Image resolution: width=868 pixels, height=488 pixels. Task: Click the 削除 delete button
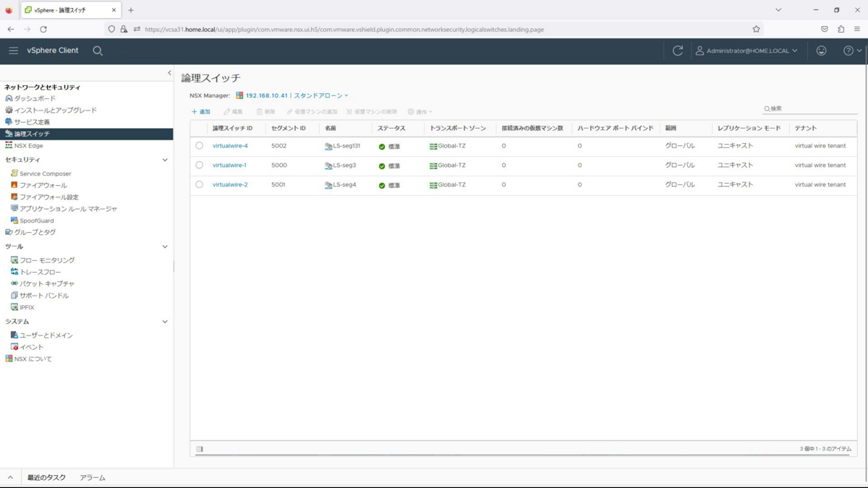pyautogui.click(x=265, y=112)
